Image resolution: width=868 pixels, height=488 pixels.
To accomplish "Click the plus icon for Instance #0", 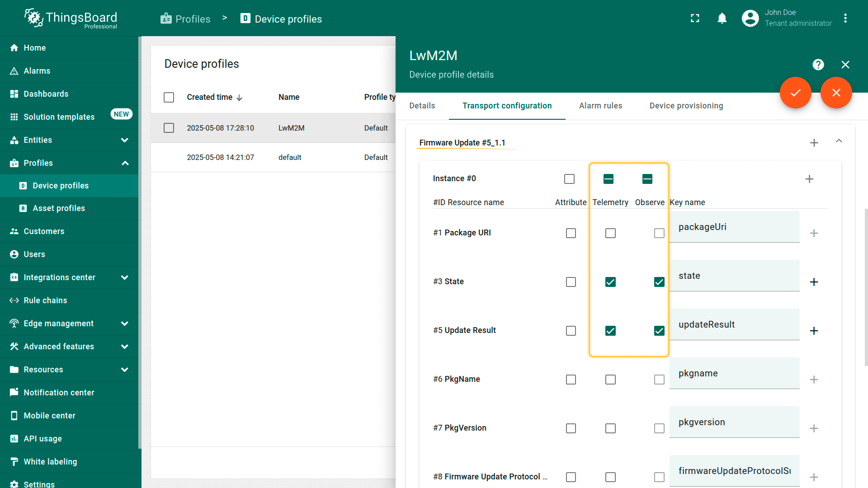I will [x=809, y=179].
